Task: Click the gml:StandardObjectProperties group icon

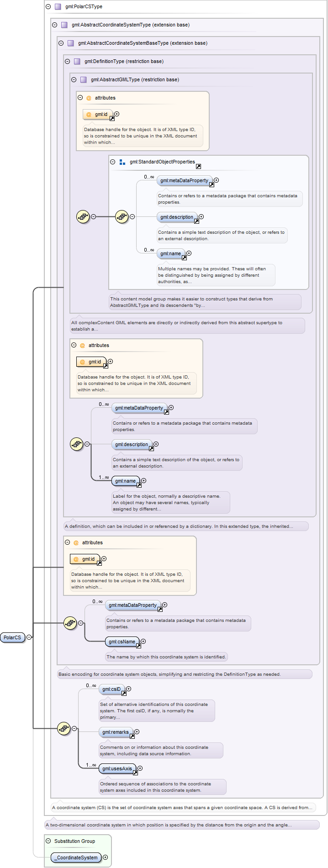Action: coord(122,162)
